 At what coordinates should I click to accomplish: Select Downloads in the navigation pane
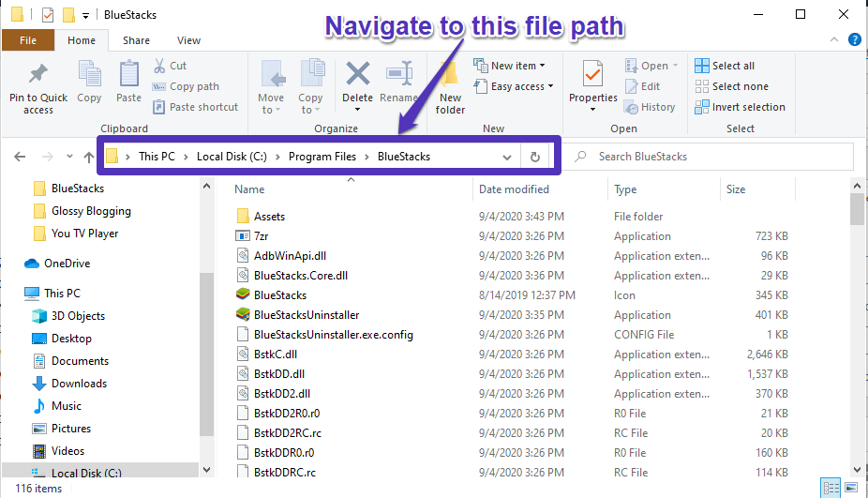pos(69,384)
